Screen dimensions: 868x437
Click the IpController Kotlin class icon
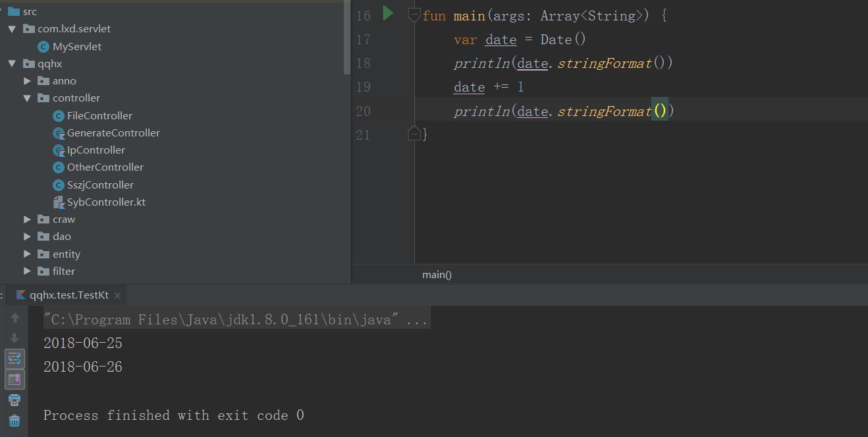(x=59, y=150)
